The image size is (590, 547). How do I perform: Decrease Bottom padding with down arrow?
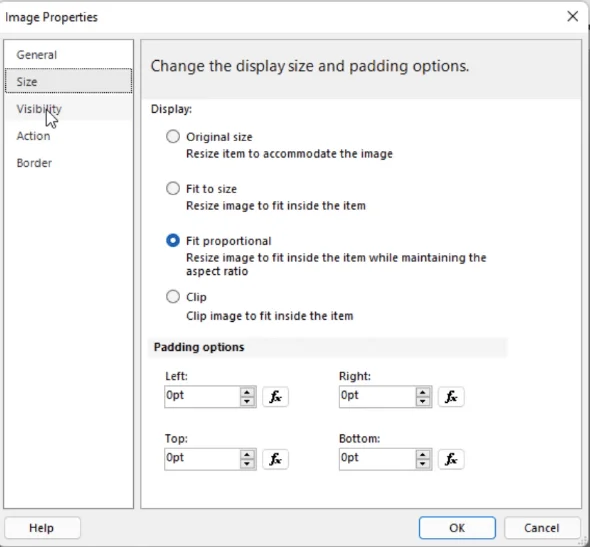tap(423, 464)
